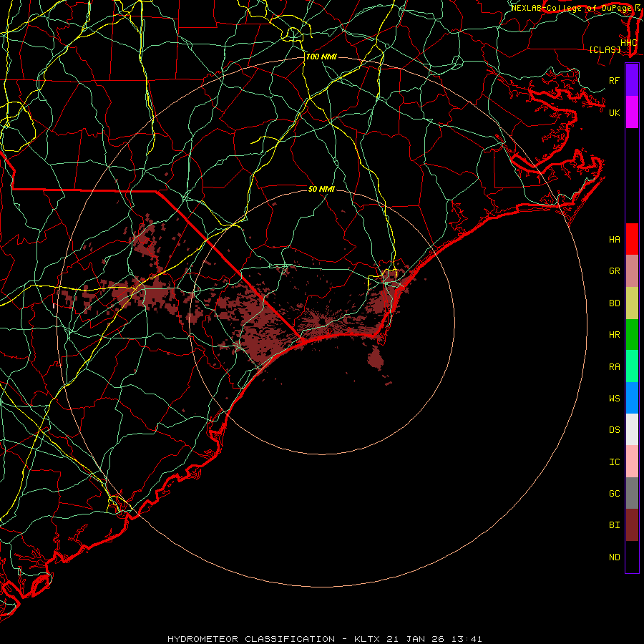Viewport: 644px width, 644px height.
Task: Click the NEXLAB-College of DuPage credit text
Action: pyautogui.click(x=571, y=8)
